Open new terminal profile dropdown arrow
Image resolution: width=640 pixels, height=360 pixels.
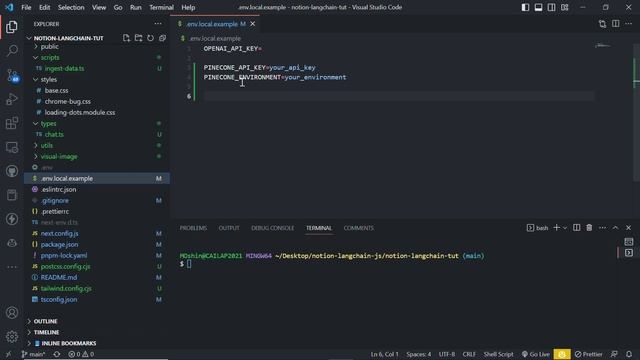tap(565, 228)
